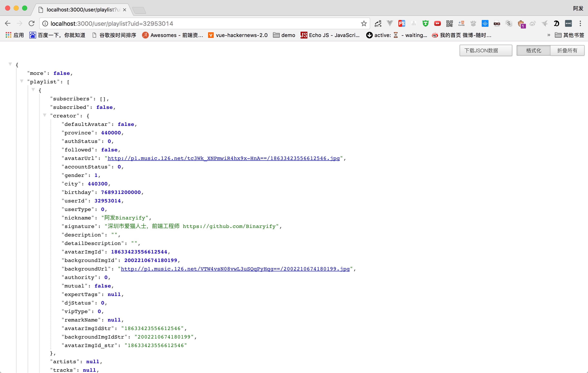Open the avatarUrl image link
Viewport: 588px width, 373px height.
223,158
